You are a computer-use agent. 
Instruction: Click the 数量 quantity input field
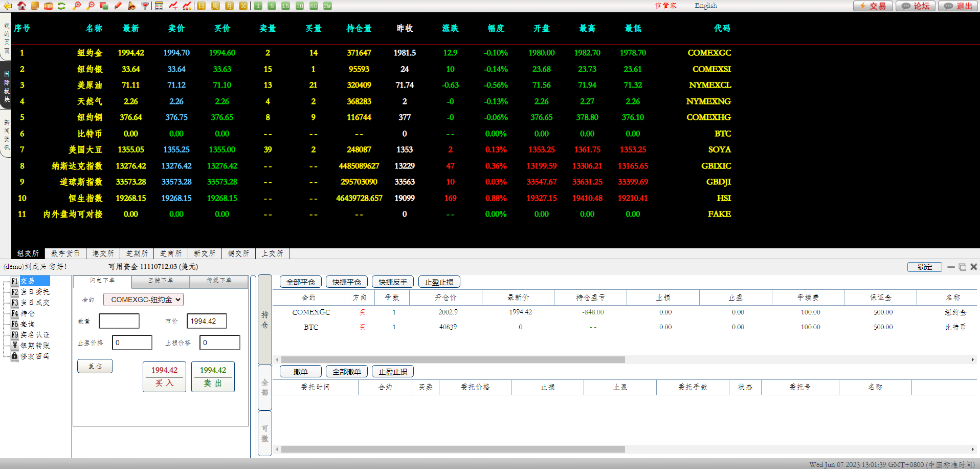click(x=119, y=321)
